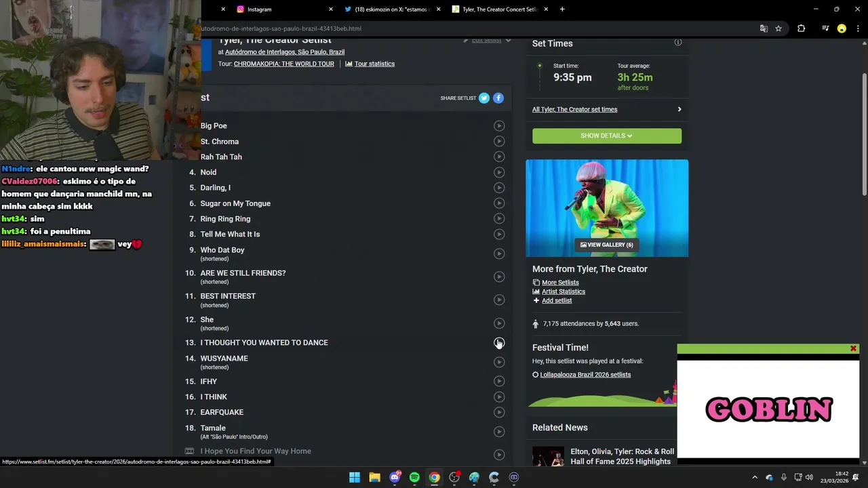Image resolution: width=868 pixels, height=488 pixels.
Task: Play the song Sugar on My Tongue
Action: 499,203
